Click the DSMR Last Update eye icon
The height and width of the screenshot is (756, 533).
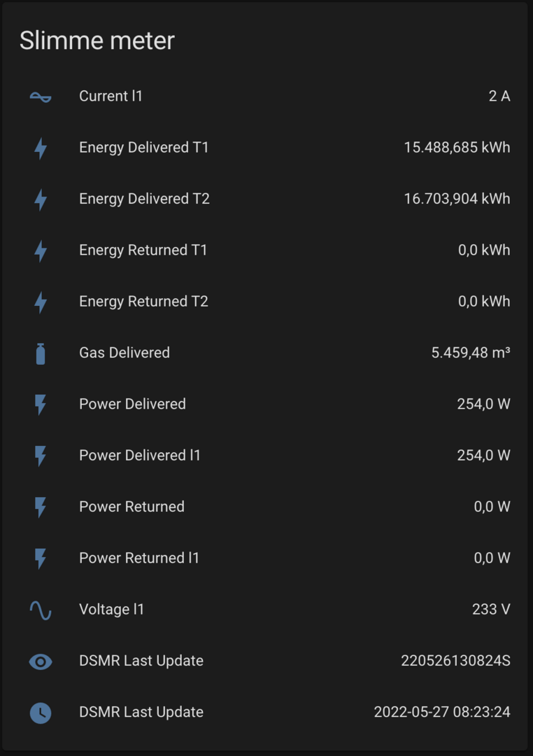pos(41,661)
